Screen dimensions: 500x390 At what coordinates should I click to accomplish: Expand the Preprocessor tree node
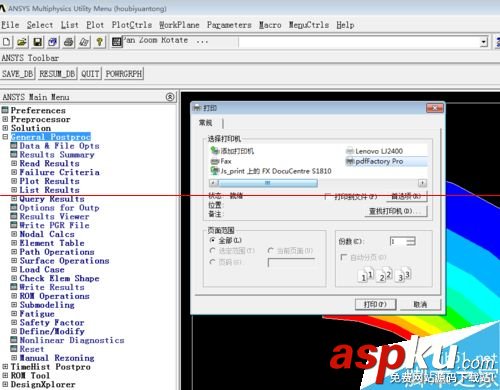click(x=5, y=119)
